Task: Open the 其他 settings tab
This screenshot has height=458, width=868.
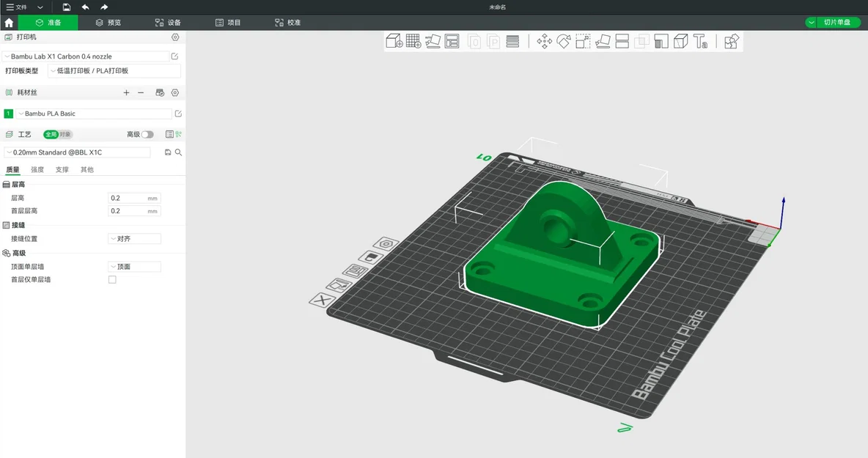Action: (x=87, y=170)
